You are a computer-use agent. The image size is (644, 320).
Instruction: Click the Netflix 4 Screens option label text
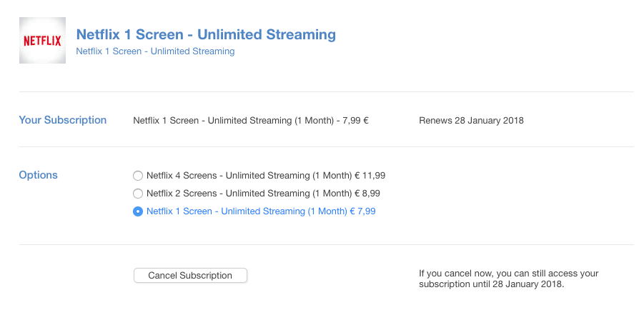pos(239,175)
